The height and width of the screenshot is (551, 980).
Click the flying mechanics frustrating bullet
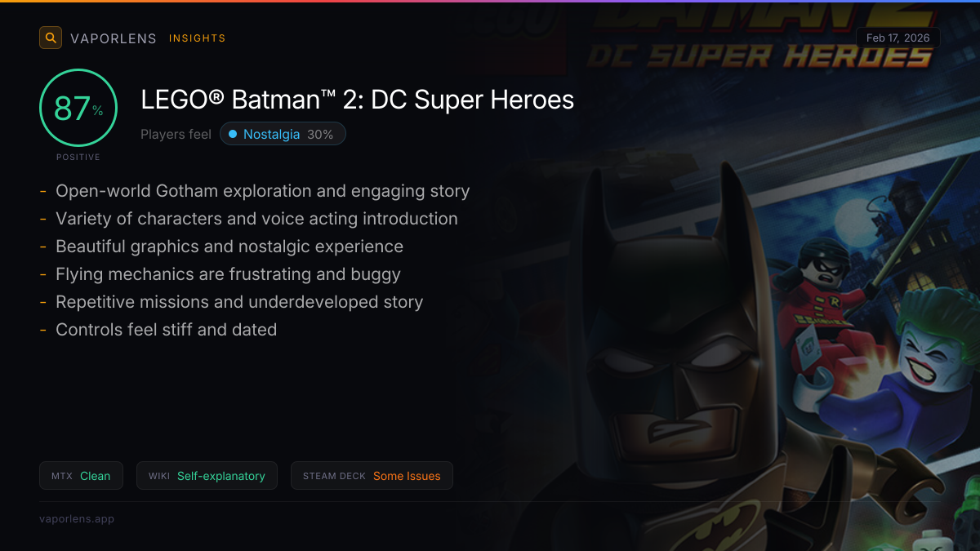228,274
